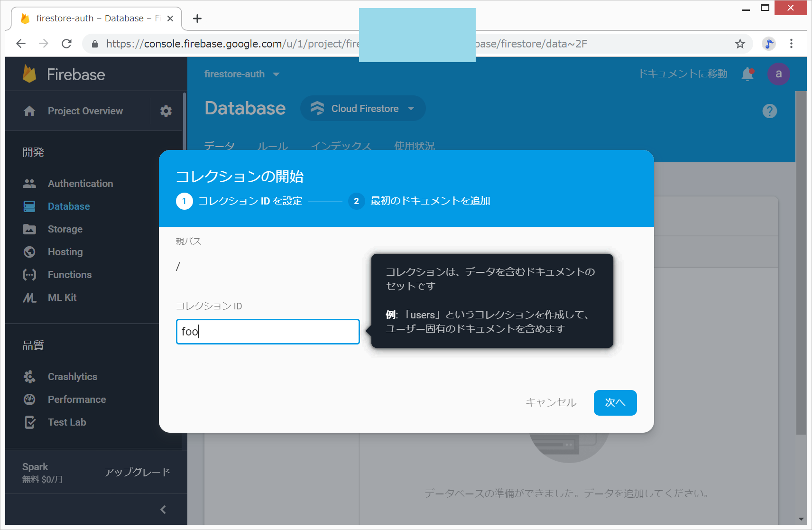The height and width of the screenshot is (530, 812).
Task: Click the Spark plan label
Action: [x=35, y=467]
